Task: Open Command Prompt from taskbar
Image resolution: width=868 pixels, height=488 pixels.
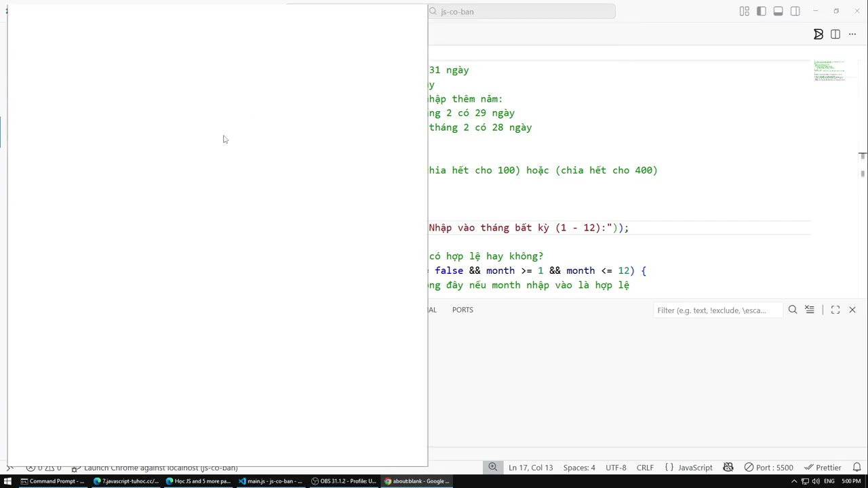Action: point(53,481)
